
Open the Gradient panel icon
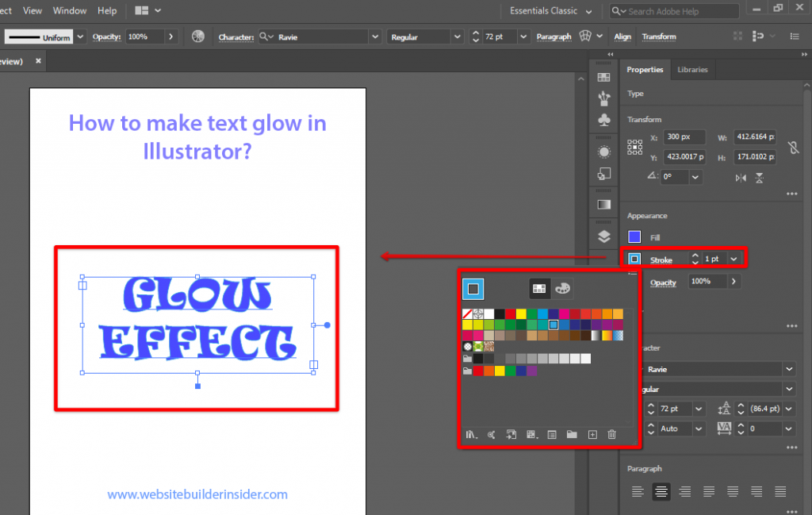[603, 204]
